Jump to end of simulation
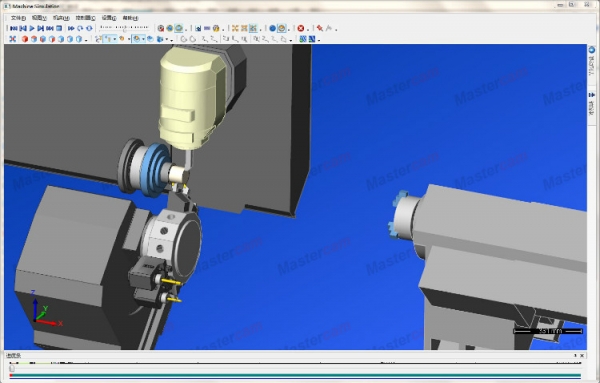 [x=50, y=28]
